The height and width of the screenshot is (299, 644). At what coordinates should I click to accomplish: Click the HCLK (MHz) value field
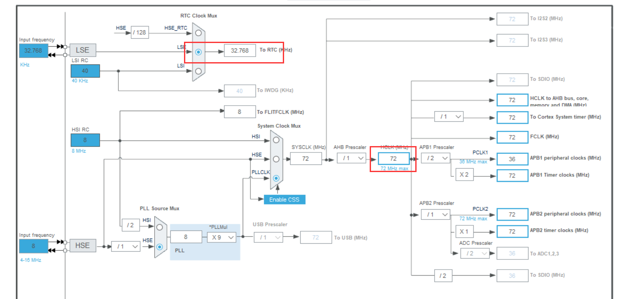393,158
